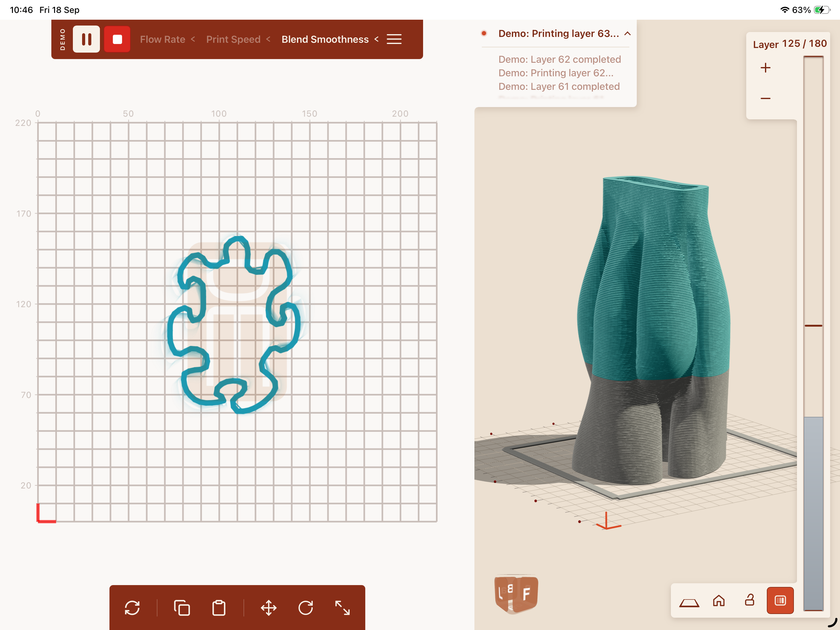Click the refresh/sync icon in the bottom toolbar
Viewport: 840px width, 630px height.
[x=132, y=608]
